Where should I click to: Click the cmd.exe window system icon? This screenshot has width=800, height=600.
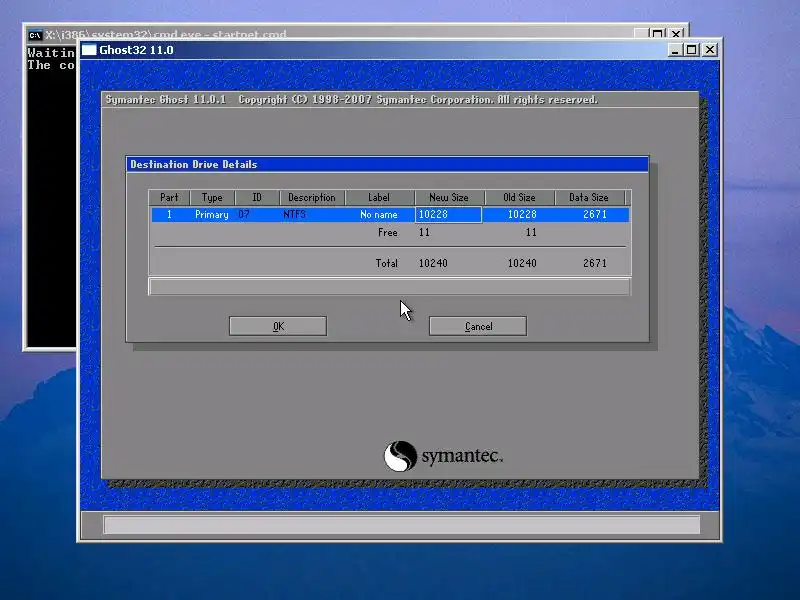[x=35, y=35]
